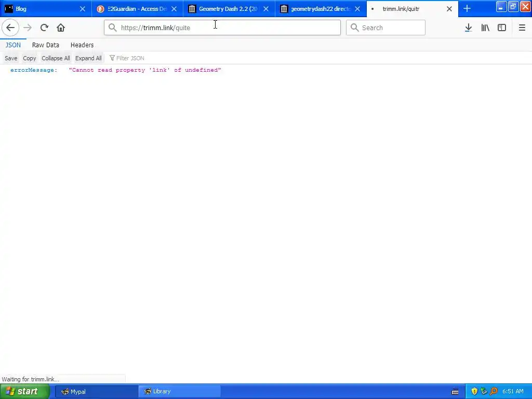Select the Headers tab
The width and height of the screenshot is (532, 399).
point(82,45)
